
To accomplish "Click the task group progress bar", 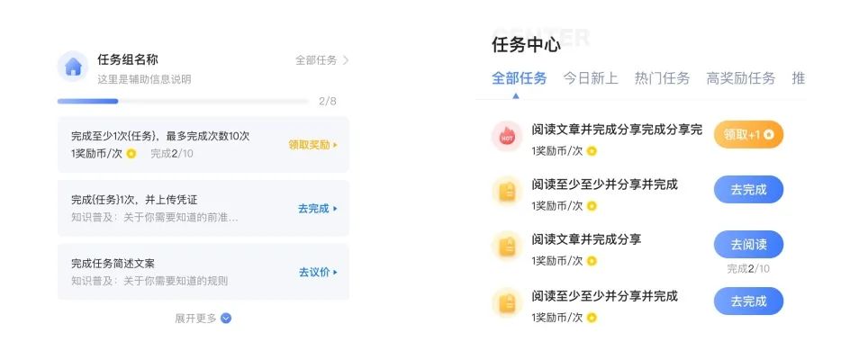I will (x=183, y=102).
